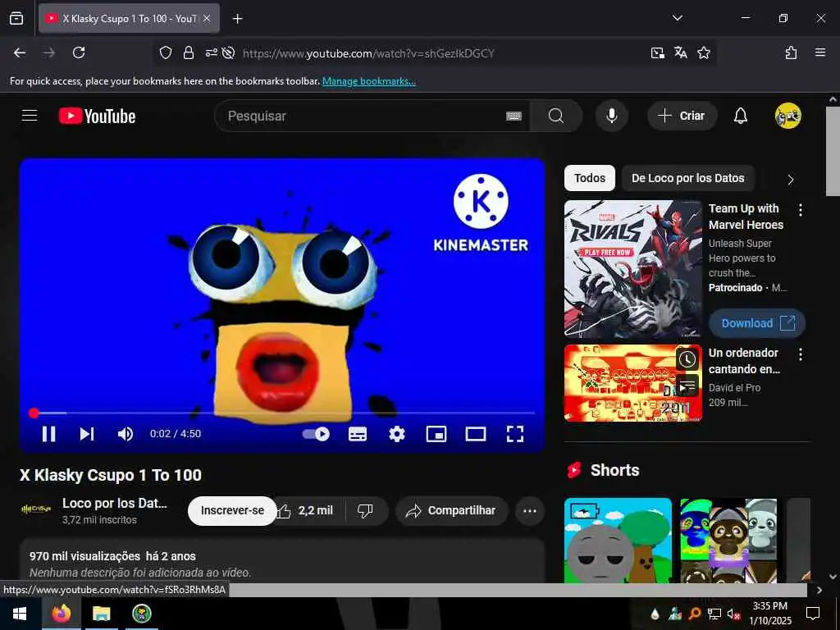Image resolution: width=840 pixels, height=630 pixels.
Task: Open Firefox extensions puzzle icon
Action: (791, 52)
